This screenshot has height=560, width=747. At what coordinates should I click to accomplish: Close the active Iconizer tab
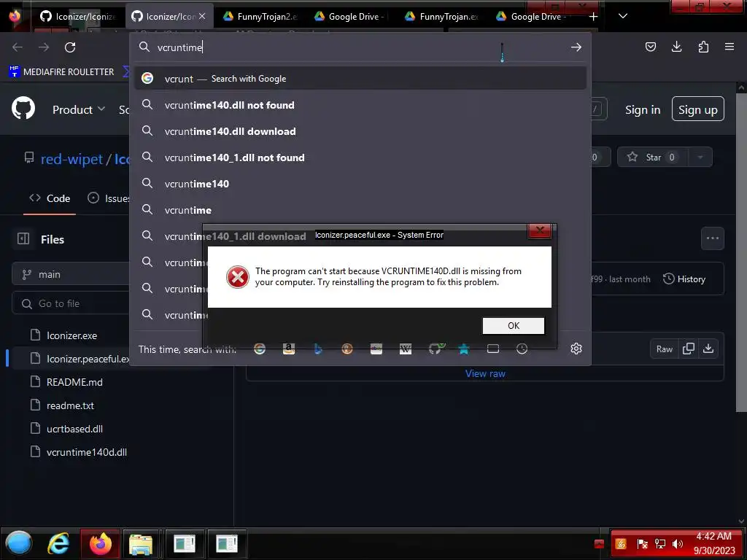(x=202, y=16)
